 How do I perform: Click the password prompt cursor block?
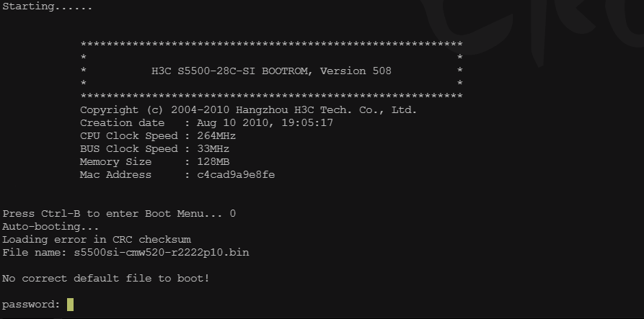pos(70,305)
